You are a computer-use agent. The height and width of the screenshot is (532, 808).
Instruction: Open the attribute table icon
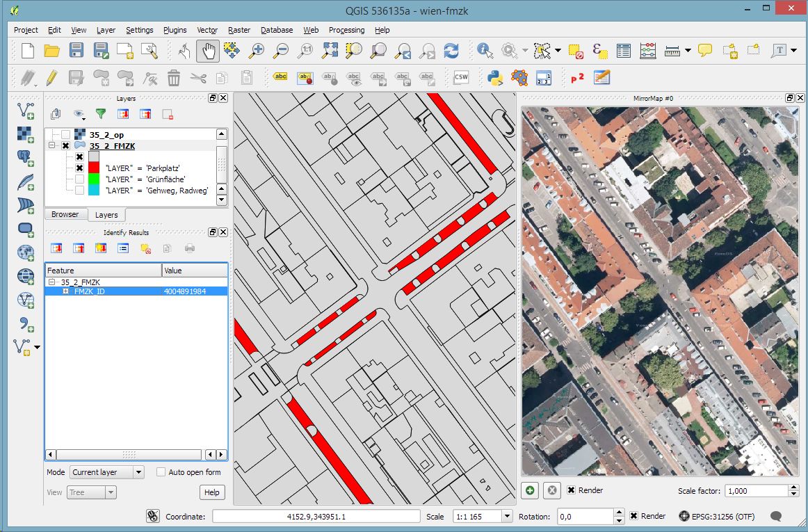pyautogui.click(x=624, y=51)
